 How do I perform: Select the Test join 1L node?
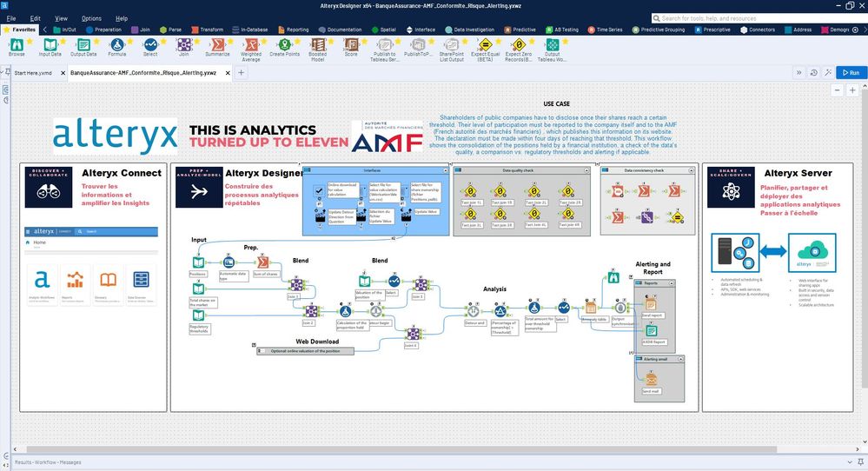point(470,191)
